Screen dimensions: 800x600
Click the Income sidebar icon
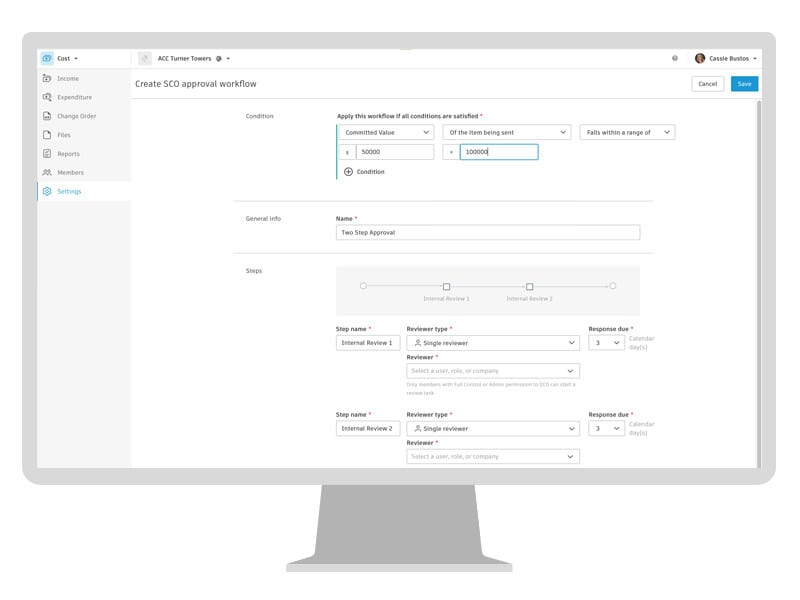[47, 78]
